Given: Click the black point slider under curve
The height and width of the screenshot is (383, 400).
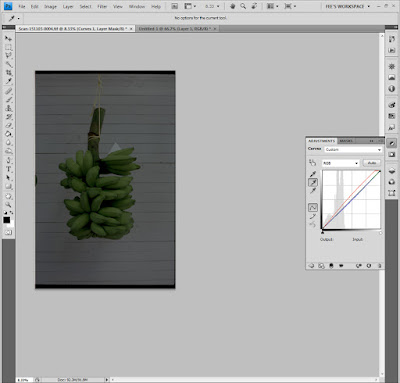Looking at the screenshot, I should click(322, 232).
